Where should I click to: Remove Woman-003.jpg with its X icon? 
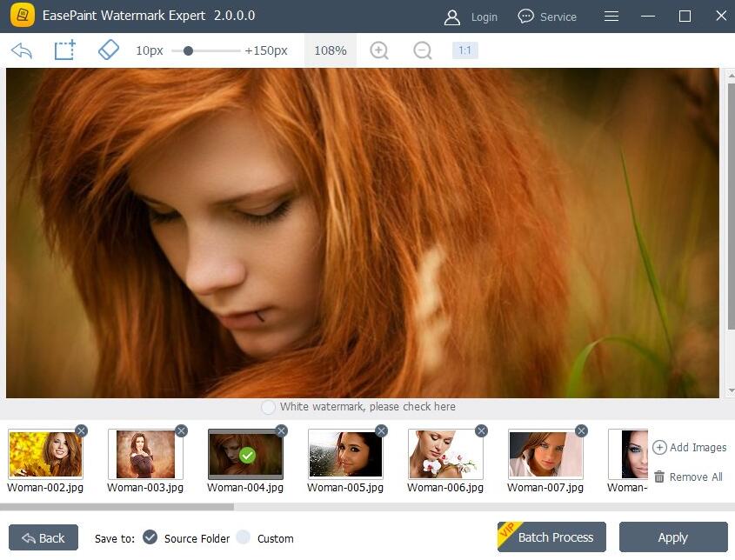pyautogui.click(x=182, y=430)
